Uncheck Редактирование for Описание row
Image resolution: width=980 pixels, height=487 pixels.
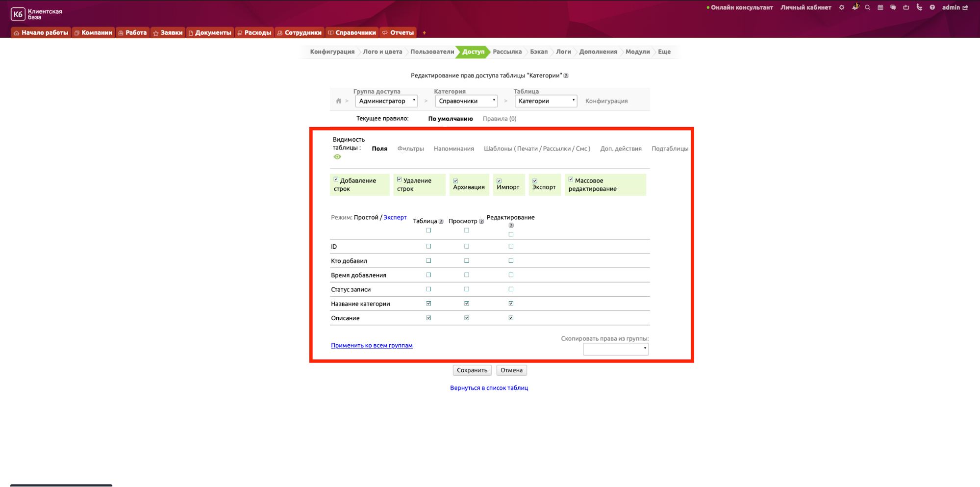click(511, 318)
